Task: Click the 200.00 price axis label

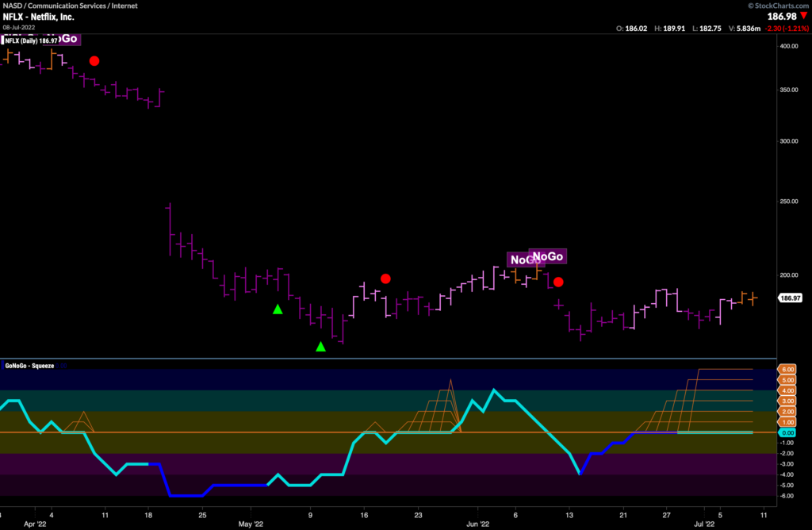Action: click(789, 275)
